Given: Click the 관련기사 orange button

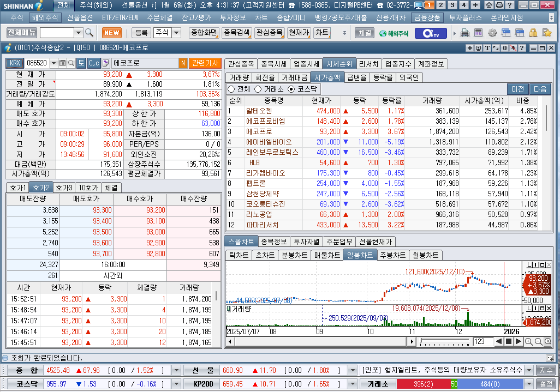Looking at the screenshot, I should click(205, 63).
